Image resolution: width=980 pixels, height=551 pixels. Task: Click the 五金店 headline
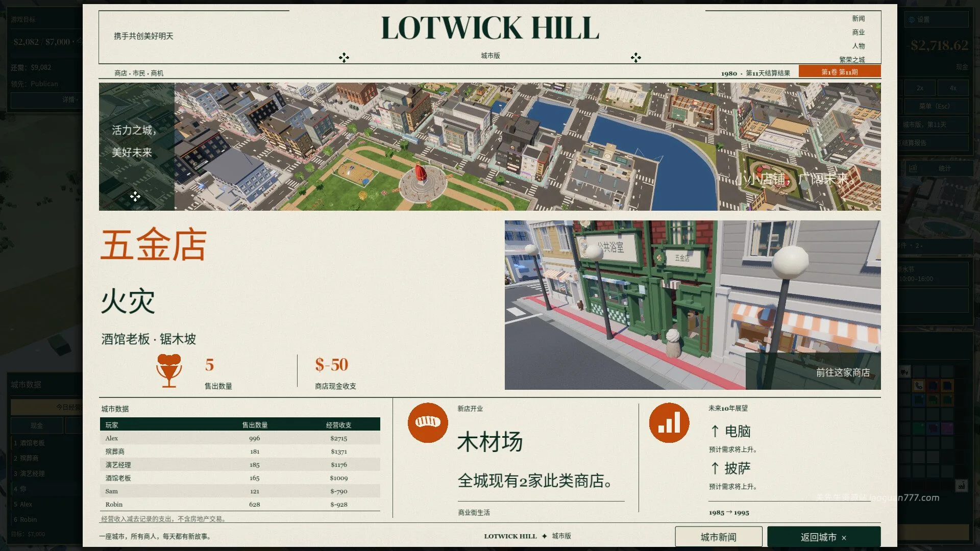[154, 245]
